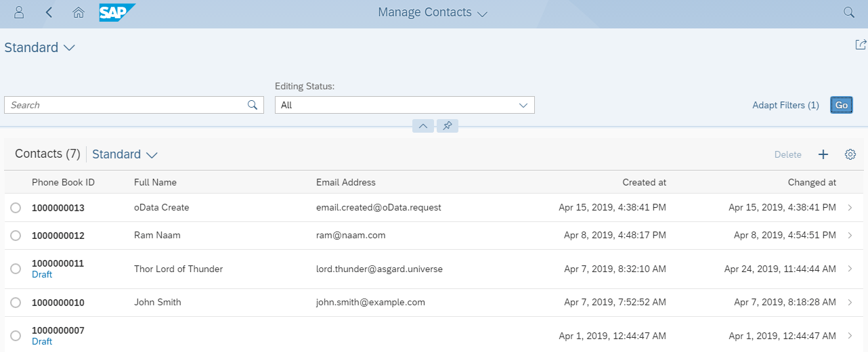Image resolution: width=868 pixels, height=352 pixels.
Task: Click into the Search input field
Action: 126,105
